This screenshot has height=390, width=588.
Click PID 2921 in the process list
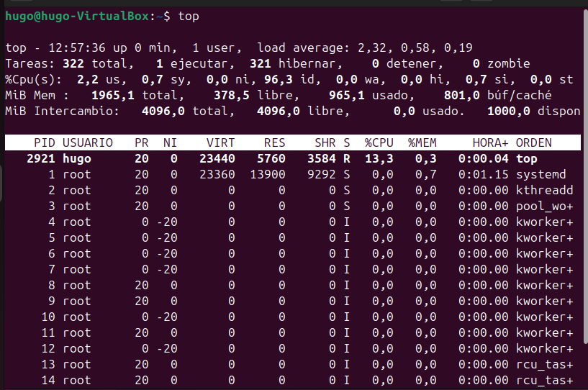[x=41, y=158]
